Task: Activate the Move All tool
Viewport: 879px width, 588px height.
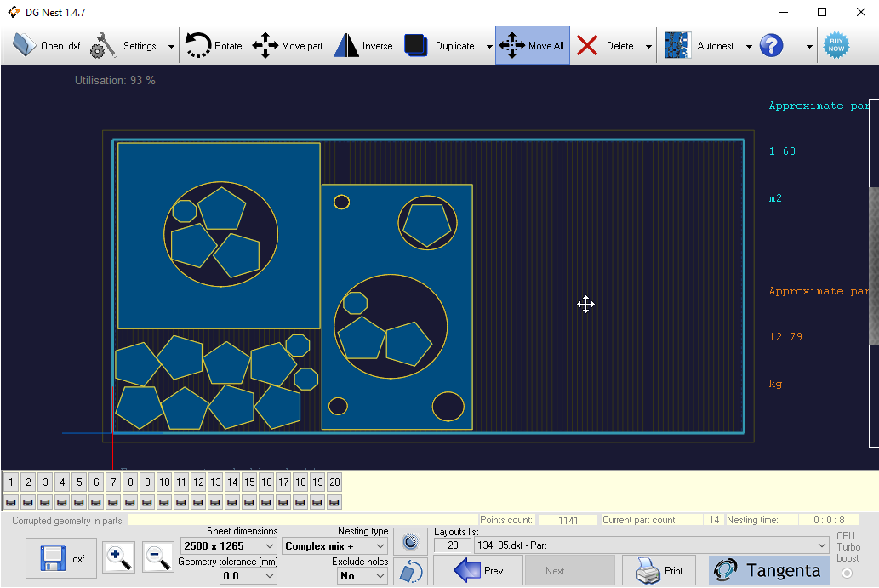Action: click(532, 45)
